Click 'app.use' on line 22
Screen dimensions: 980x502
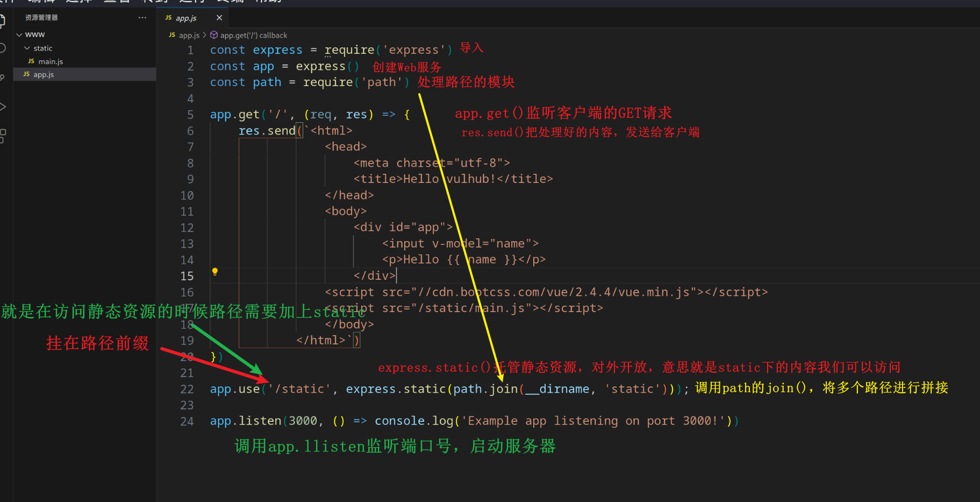tap(235, 389)
